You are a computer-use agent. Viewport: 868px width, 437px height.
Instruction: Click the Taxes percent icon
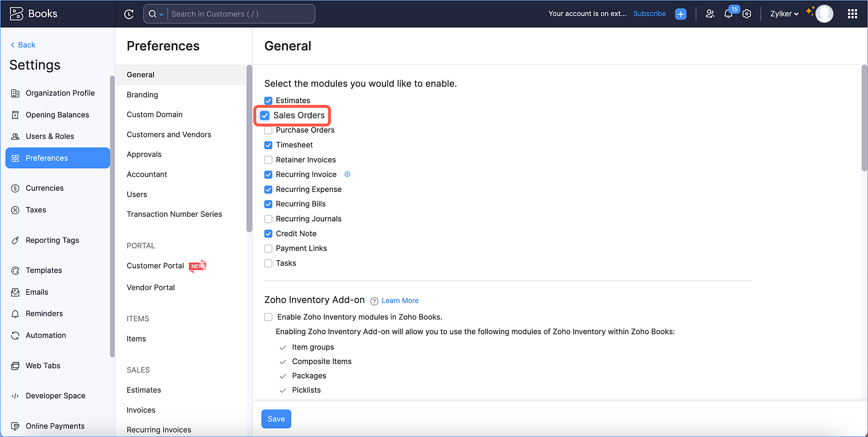pyautogui.click(x=15, y=210)
